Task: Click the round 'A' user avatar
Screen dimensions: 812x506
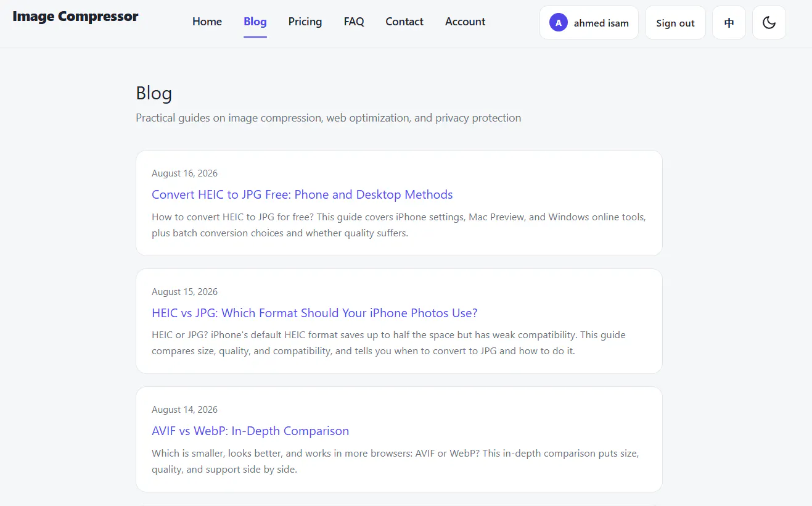Action: (x=558, y=23)
